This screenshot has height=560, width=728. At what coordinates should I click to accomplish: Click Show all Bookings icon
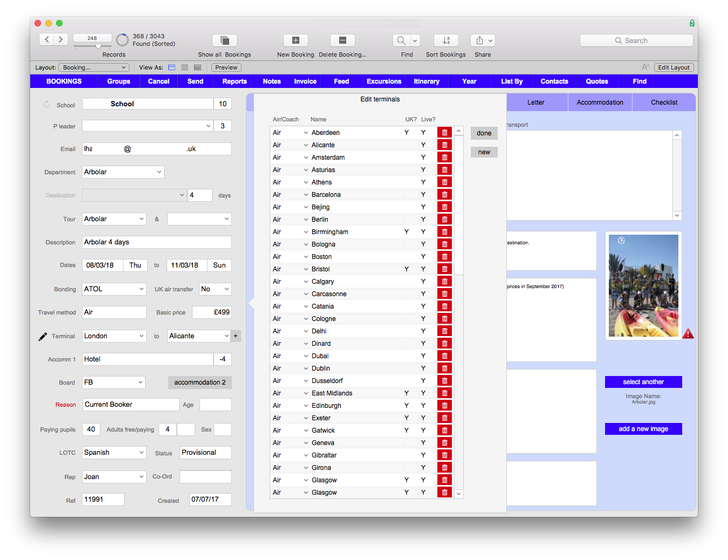point(224,40)
